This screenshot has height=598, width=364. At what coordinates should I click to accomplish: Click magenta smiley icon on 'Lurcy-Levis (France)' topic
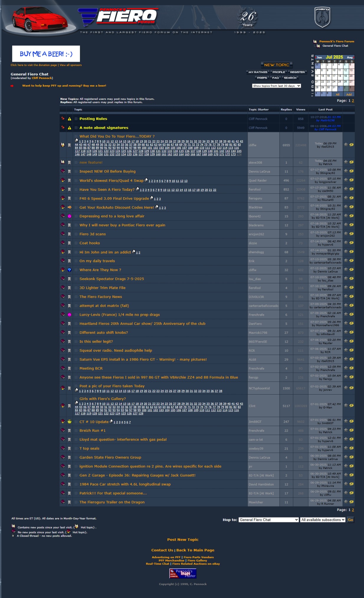pyautogui.click(x=70, y=315)
